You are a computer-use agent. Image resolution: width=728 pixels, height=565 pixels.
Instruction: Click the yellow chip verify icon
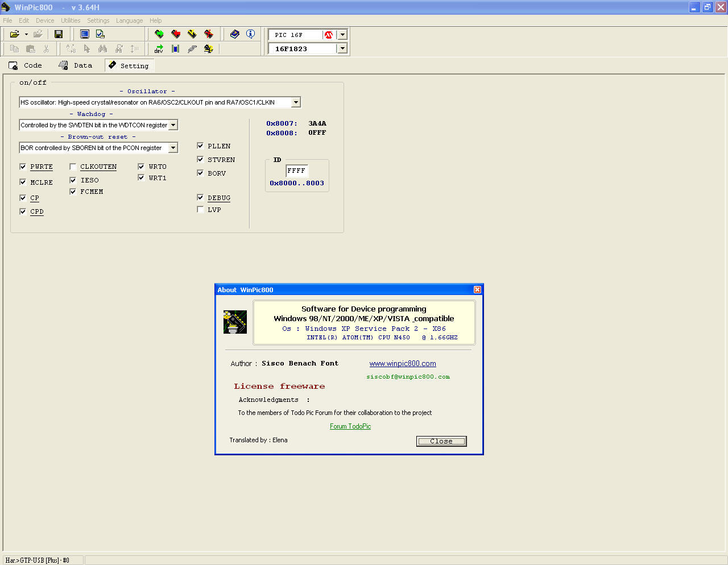192,34
